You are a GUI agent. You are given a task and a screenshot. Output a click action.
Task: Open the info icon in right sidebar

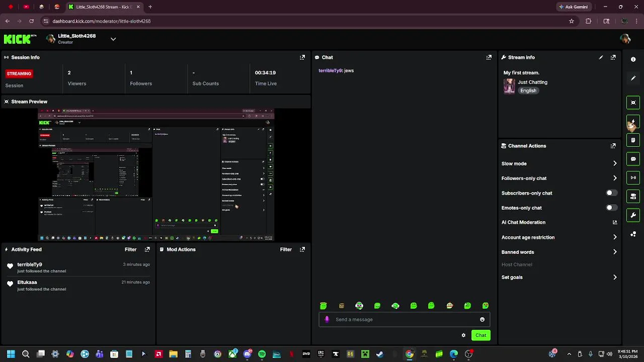(x=633, y=59)
